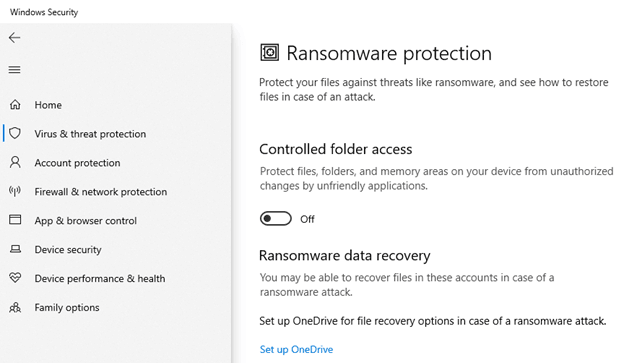This screenshot has width=624, height=363.
Task: Click the back arrow icon
Action: [14, 38]
